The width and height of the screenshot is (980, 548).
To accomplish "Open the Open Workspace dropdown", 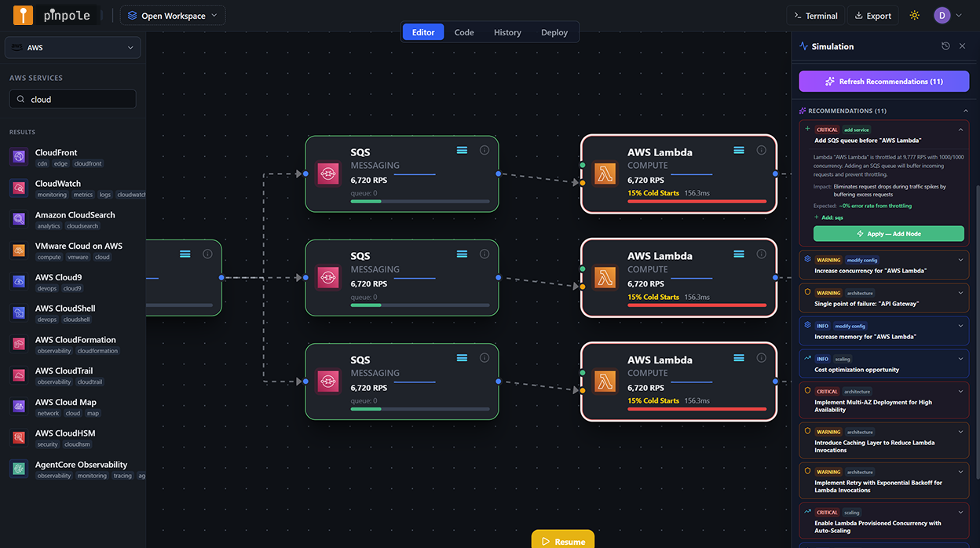I will click(173, 16).
